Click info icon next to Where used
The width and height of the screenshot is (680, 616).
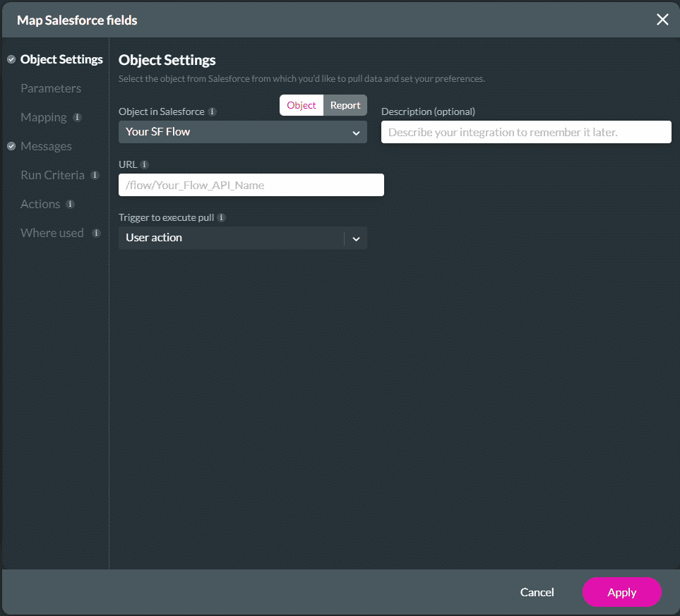(x=96, y=234)
